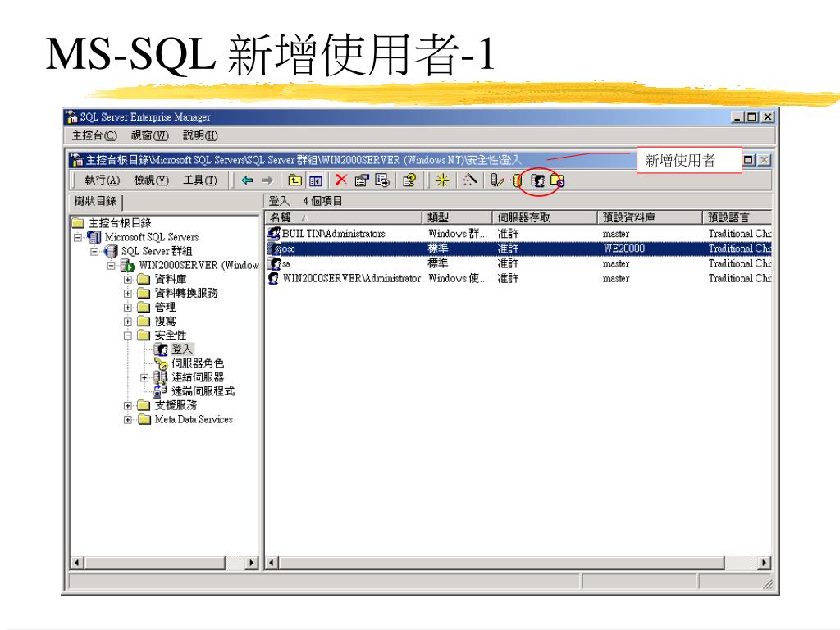Viewport: 840px width, 630px height.
Task: Select the 主控台根目錄 tree root
Action: [x=120, y=223]
